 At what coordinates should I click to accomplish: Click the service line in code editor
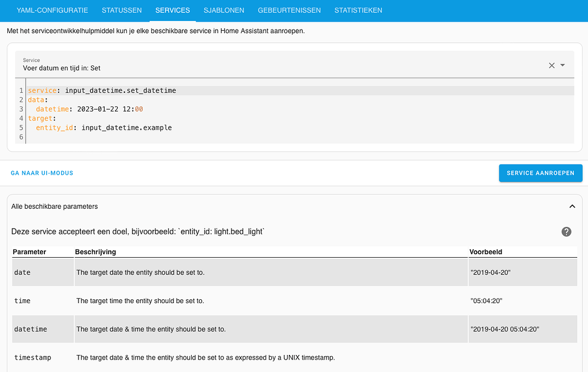102,90
